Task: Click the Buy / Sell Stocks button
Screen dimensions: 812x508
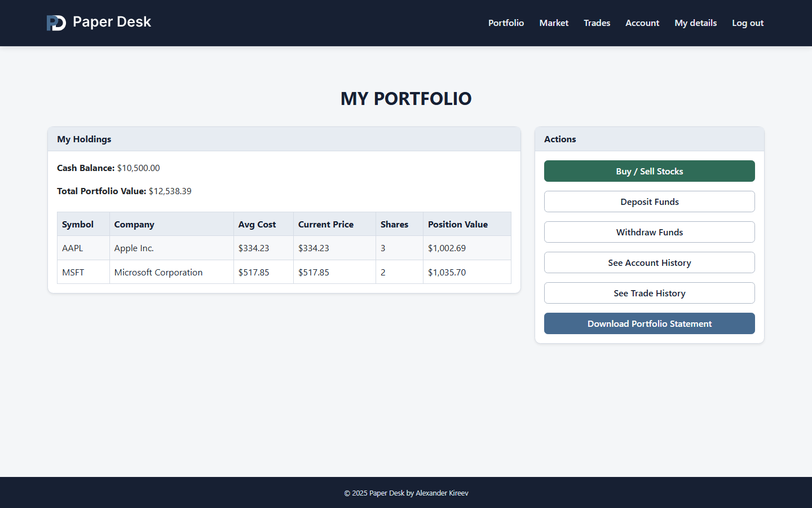Action: (650, 171)
